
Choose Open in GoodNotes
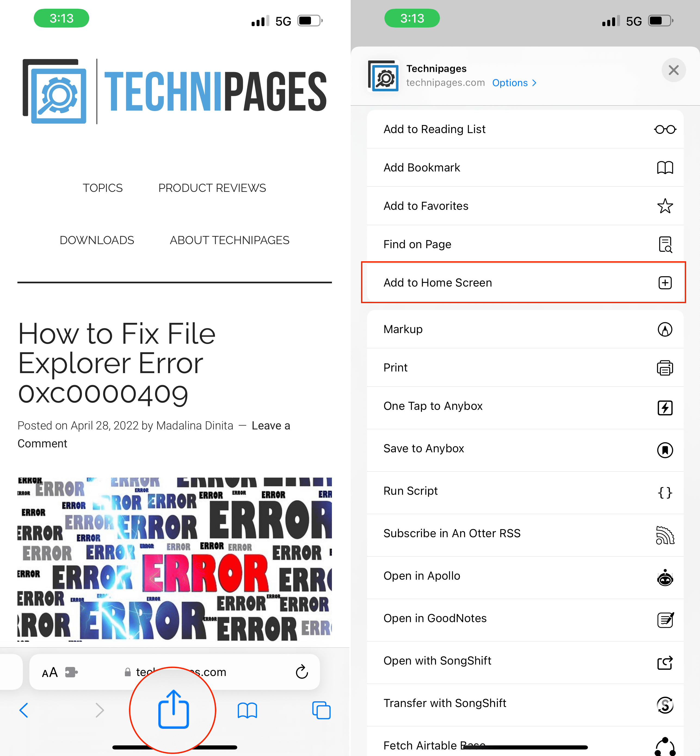coord(525,620)
